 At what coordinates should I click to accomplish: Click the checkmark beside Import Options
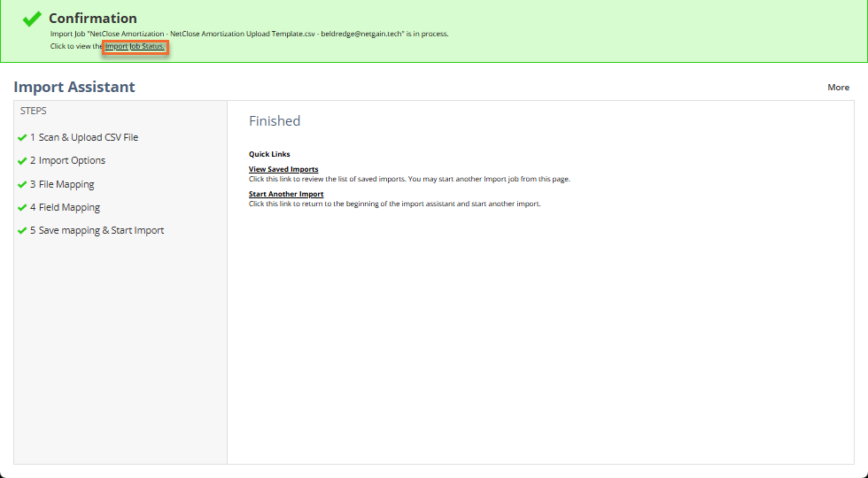tap(22, 161)
